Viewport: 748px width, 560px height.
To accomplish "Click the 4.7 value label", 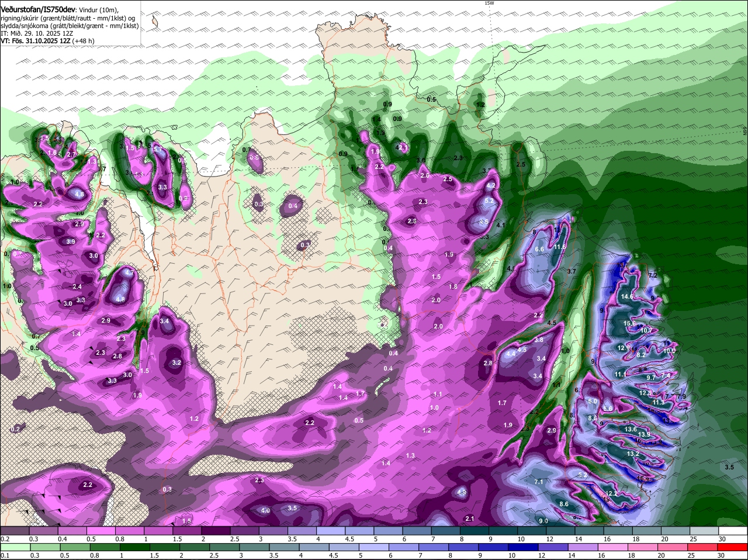I will point(130,273).
